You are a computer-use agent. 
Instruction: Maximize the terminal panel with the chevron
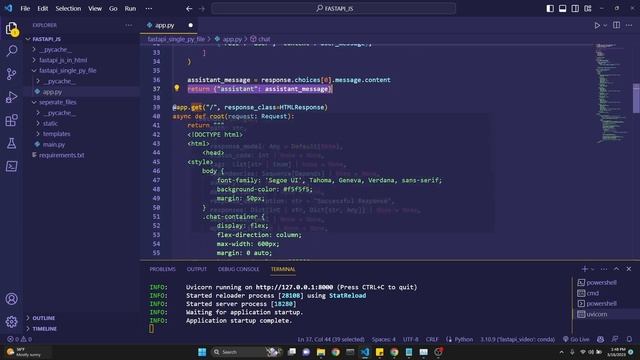[616, 269]
